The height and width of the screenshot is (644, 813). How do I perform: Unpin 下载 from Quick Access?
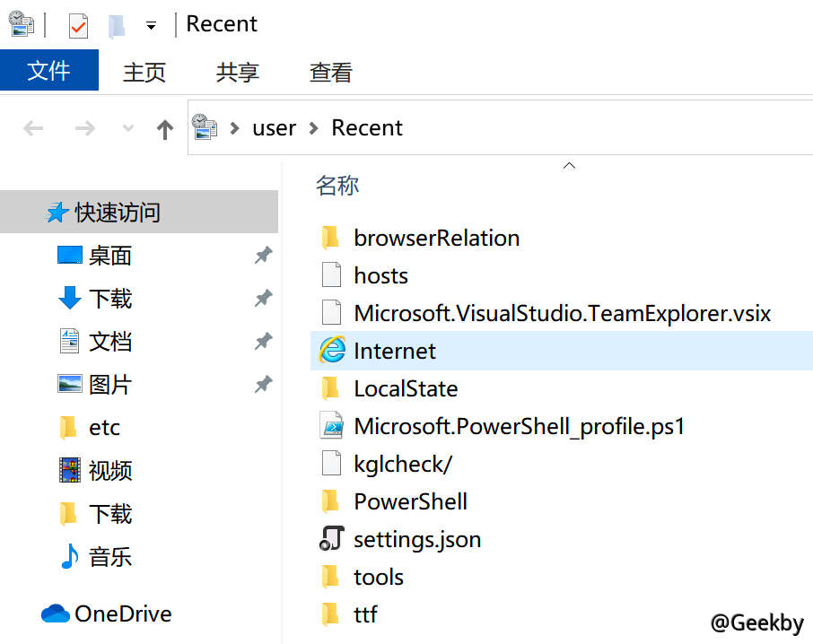coord(263,299)
